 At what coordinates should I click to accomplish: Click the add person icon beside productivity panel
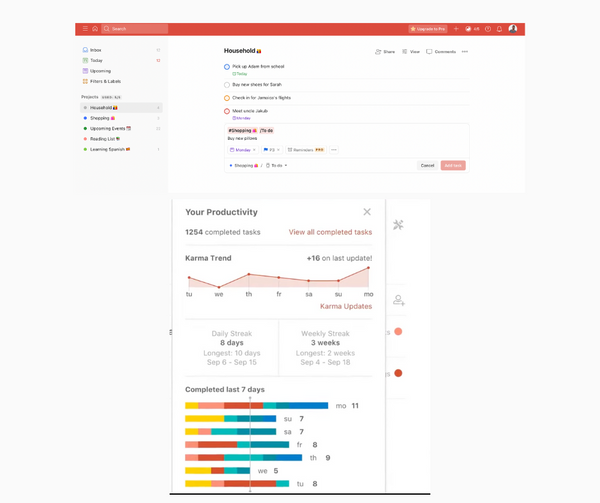[x=398, y=300]
